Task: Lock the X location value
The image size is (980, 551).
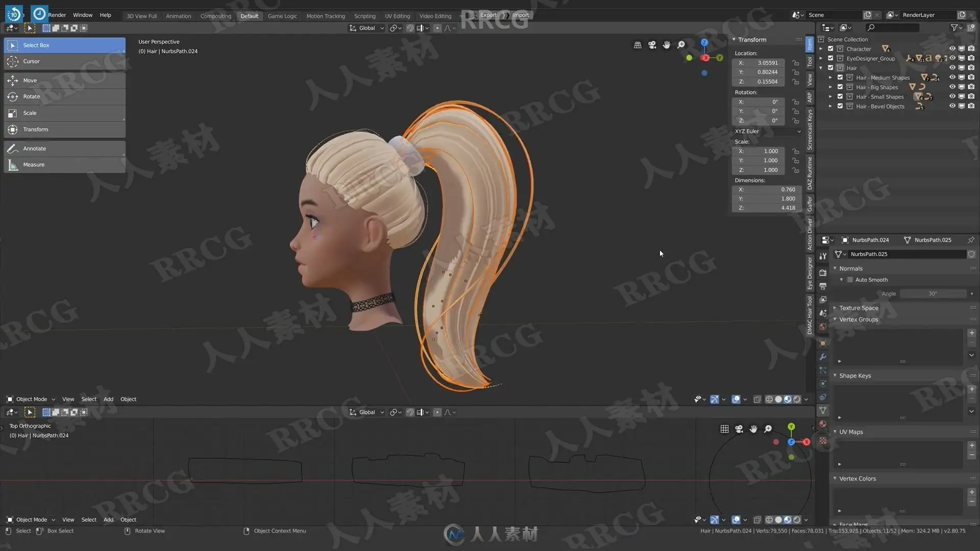Action: click(x=795, y=63)
